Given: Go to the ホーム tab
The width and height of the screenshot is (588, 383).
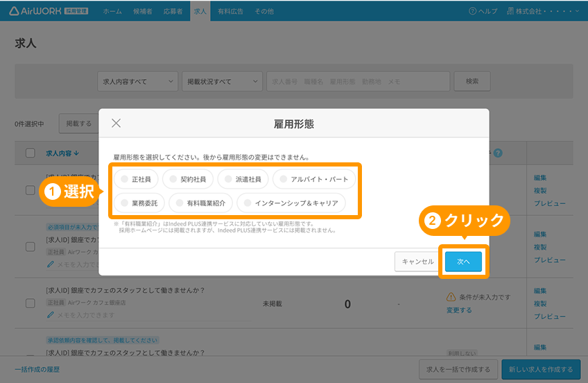Looking at the screenshot, I should 112,11.
